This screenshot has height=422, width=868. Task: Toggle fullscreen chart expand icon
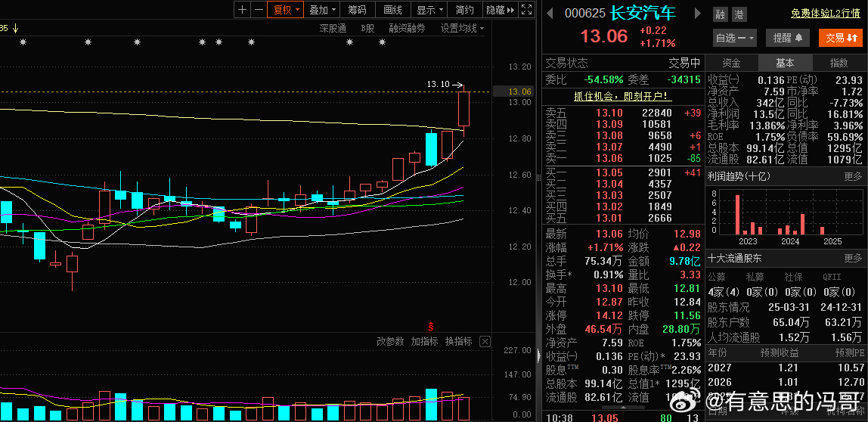pyautogui.click(x=526, y=9)
